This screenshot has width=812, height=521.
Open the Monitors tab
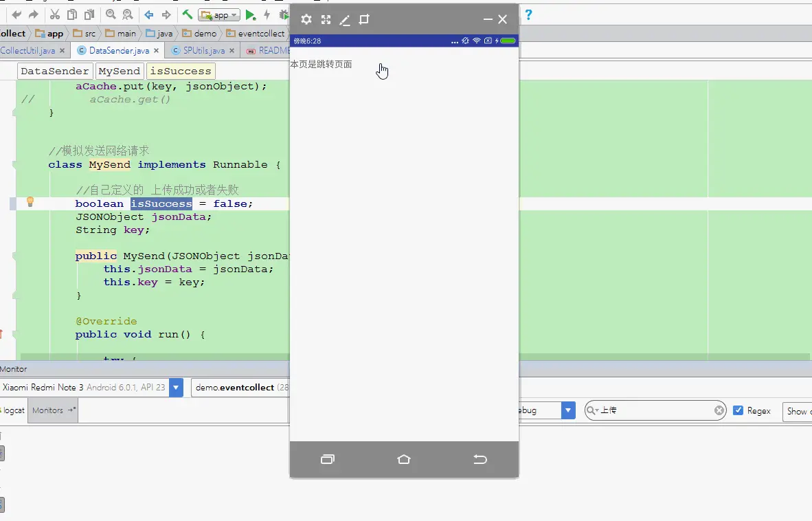pos(53,410)
